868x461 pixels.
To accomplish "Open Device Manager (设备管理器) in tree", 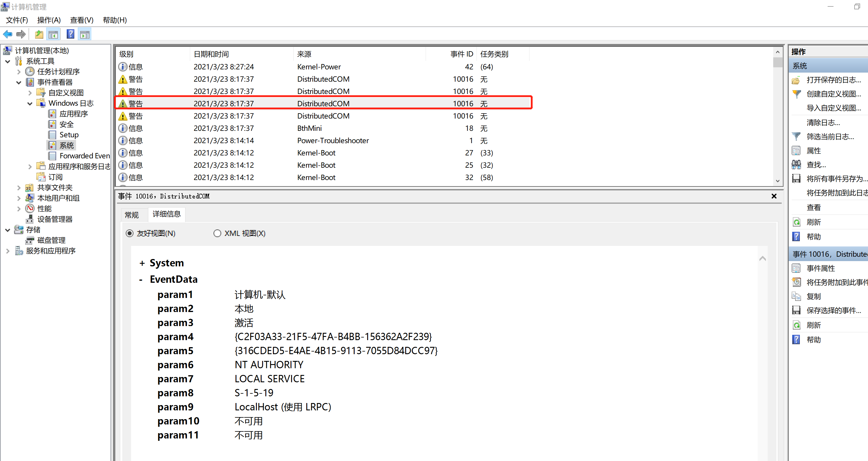I will tap(55, 219).
